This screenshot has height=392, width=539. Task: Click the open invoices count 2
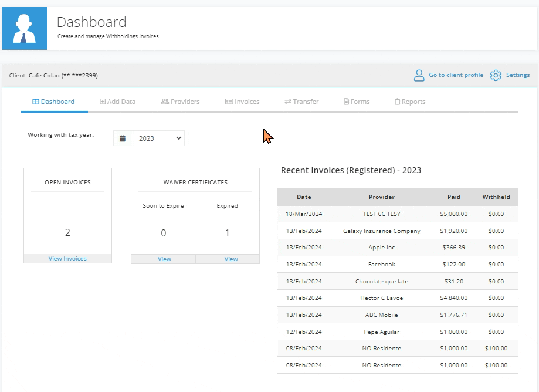click(x=67, y=233)
